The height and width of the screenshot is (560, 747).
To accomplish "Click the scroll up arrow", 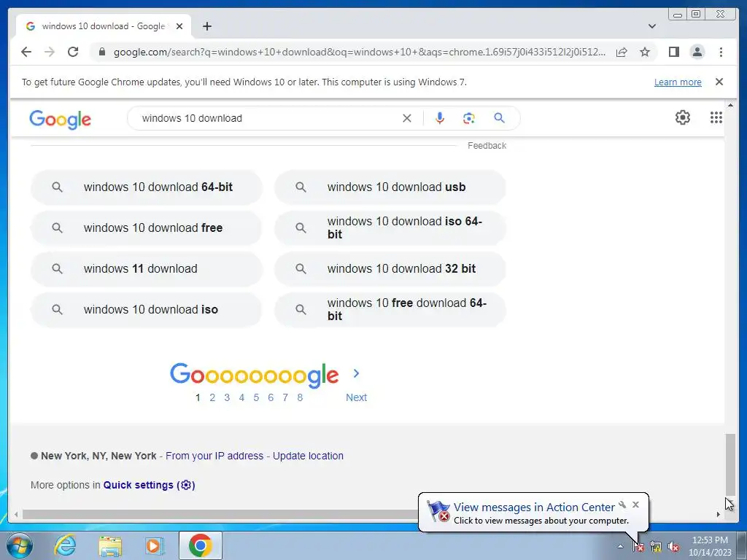I will click(730, 105).
